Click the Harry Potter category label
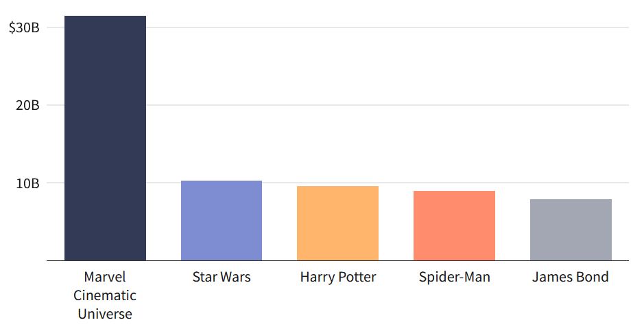The width and height of the screenshot is (644, 329). click(338, 277)
